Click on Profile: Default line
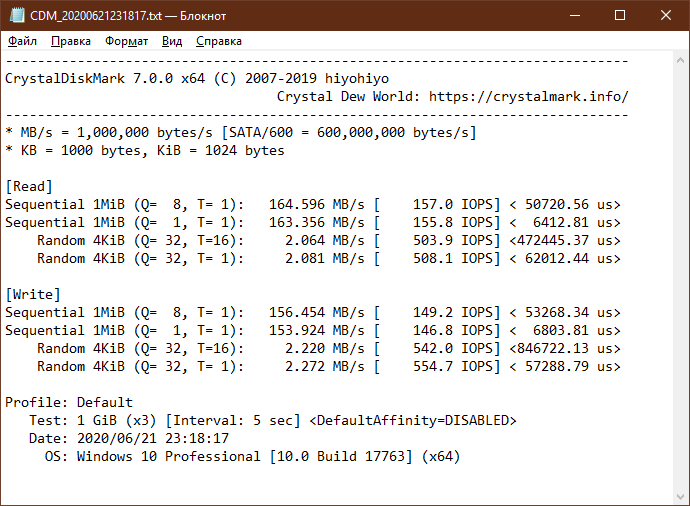Image resolution: width=690 pixels, height=506 pixels. point(69,402)
